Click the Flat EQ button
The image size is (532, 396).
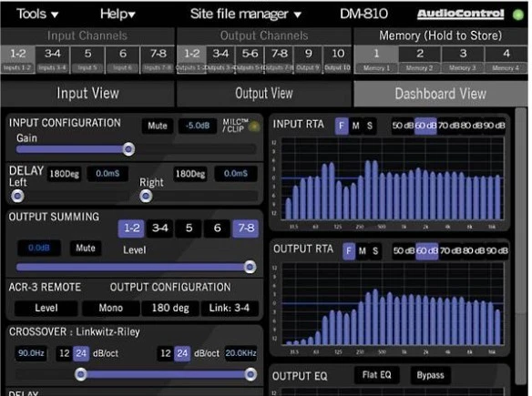[376, 375]
